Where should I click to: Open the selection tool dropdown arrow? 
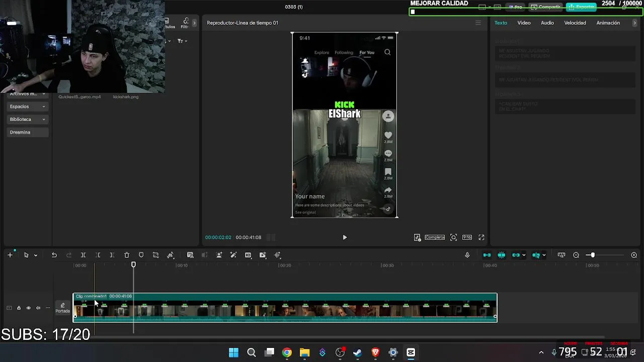pyautogui.click(x=35, y=255)
